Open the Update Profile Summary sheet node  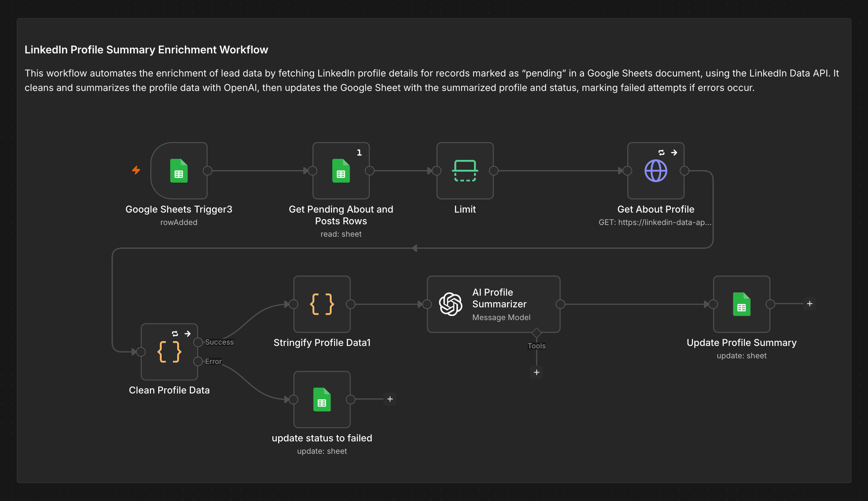tap(741, 304)
